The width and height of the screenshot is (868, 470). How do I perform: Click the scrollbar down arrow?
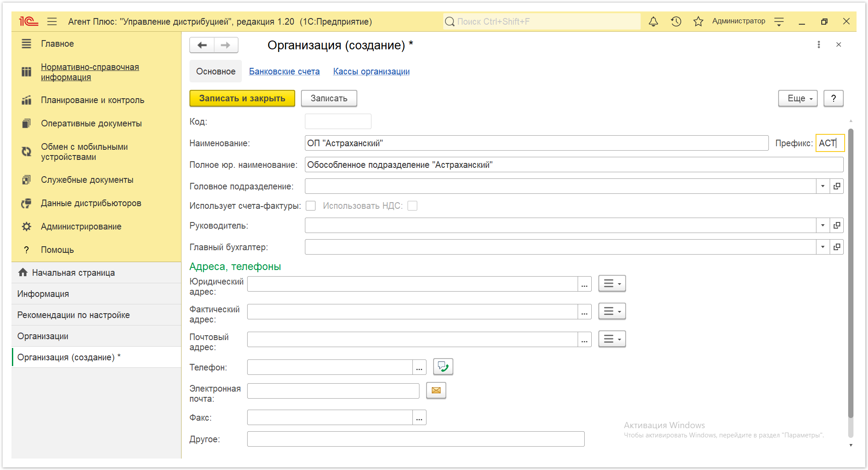point(851,445)
